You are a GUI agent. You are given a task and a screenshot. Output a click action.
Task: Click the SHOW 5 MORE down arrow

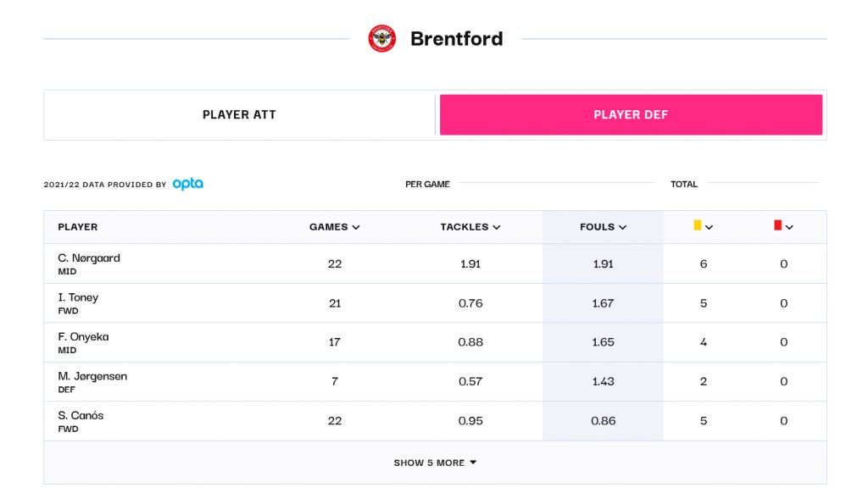point(473,462)
